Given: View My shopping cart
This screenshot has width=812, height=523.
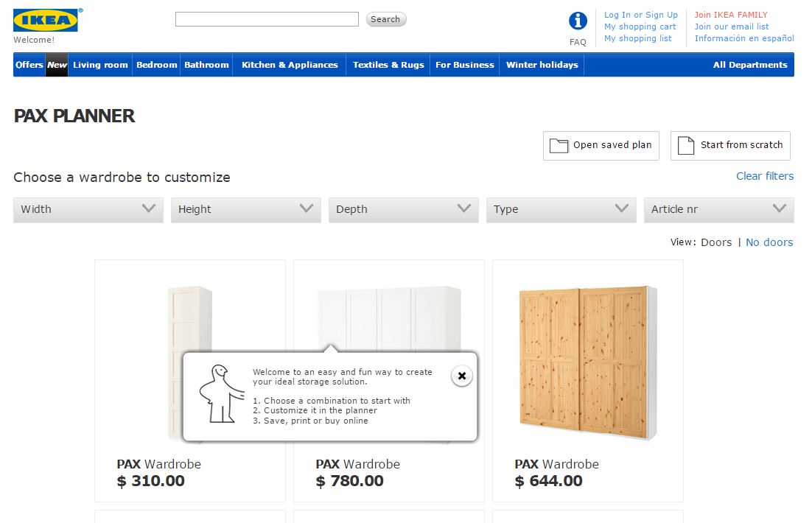Looking at the screenshot, I should [x=640, y=27].
